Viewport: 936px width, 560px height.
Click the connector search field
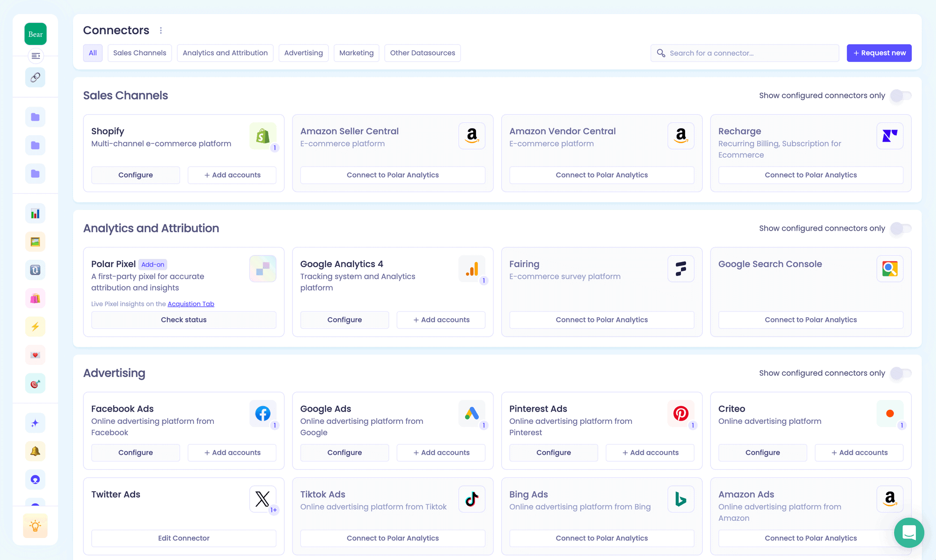click(x=744, y=53)
